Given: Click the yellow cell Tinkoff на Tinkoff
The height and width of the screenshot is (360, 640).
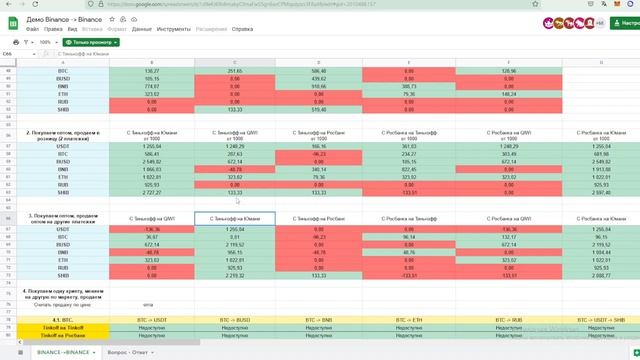Looking at the screenshot, I should click(x=63, y=328).
